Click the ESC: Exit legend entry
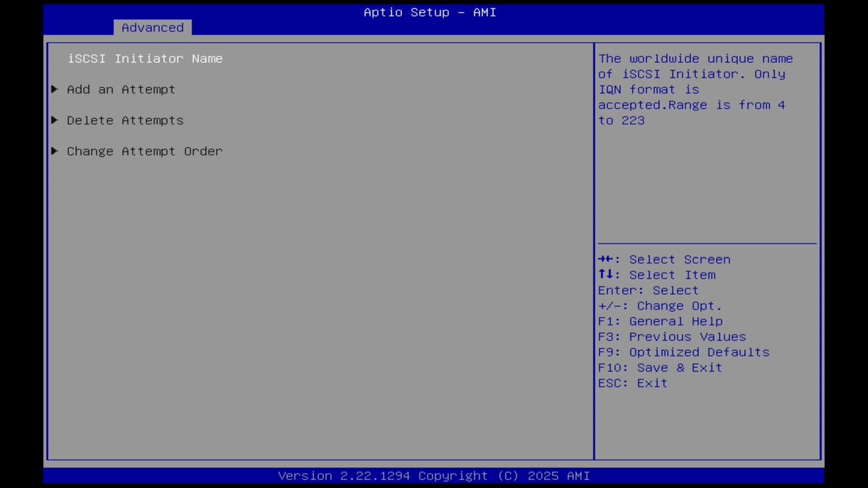The image size is (868, 488). (631, 383)
